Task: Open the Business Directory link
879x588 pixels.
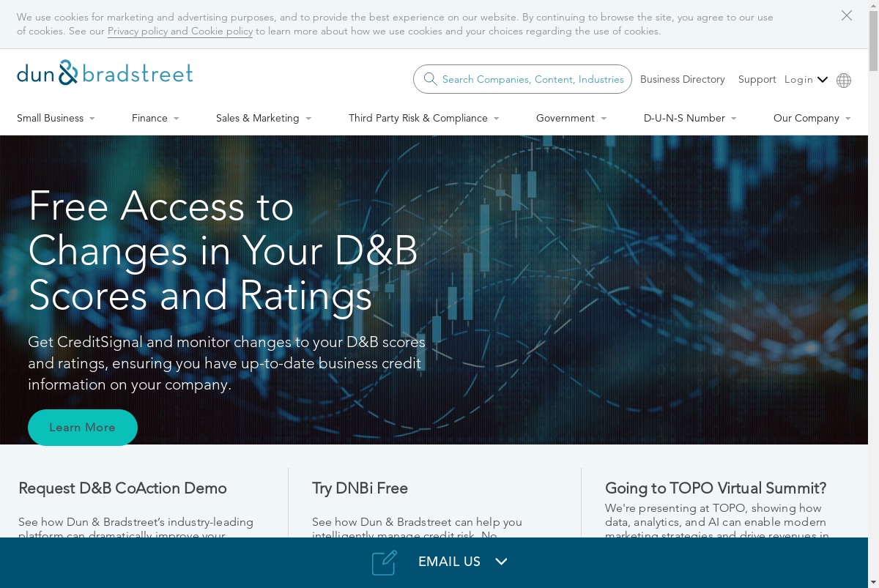Action: point(683,79)
